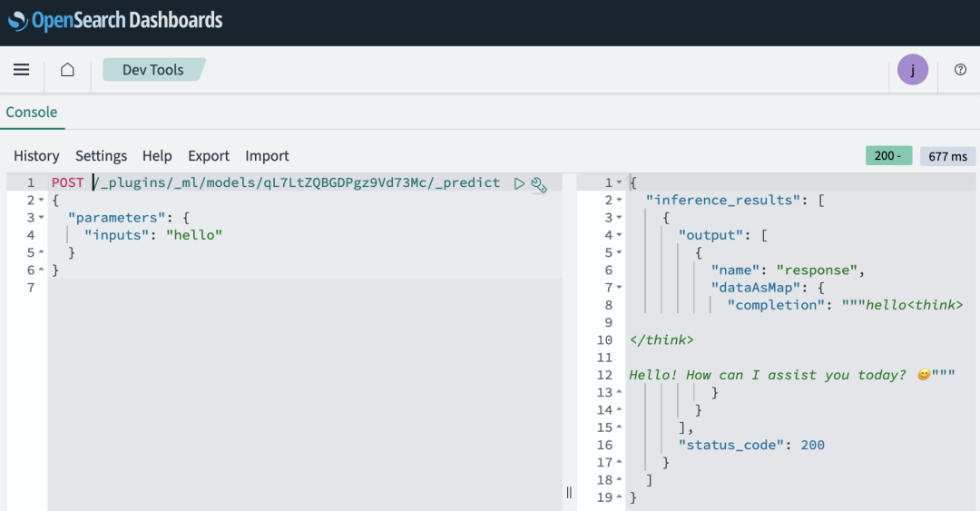Toggle fold arrow at response line 15
Viewport: 980px width, 511px height.
pyautogui.click(x=620, y=427)
